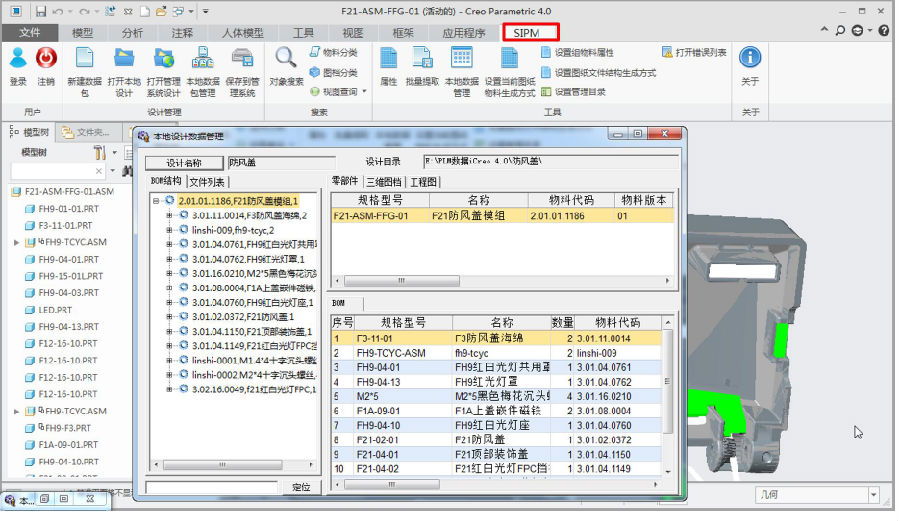Open 物料分类 material classification
The image size is (900, 521).
[334, 52]
